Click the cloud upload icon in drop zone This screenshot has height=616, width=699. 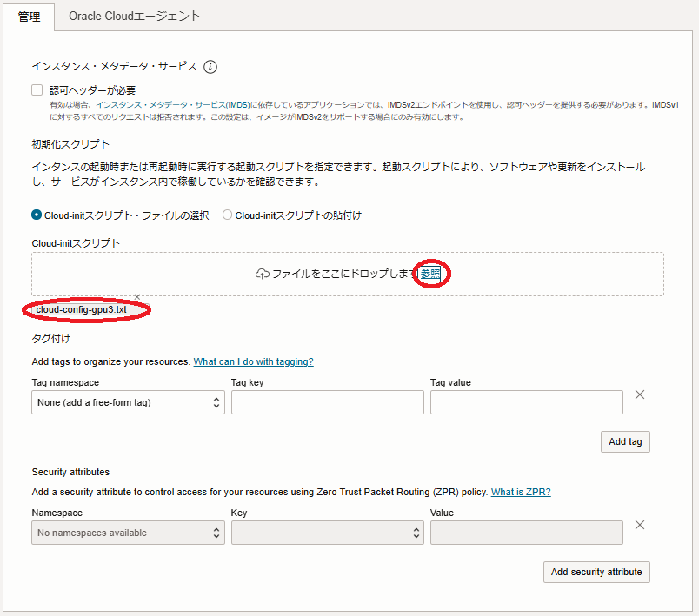click(x=262, y=275)
